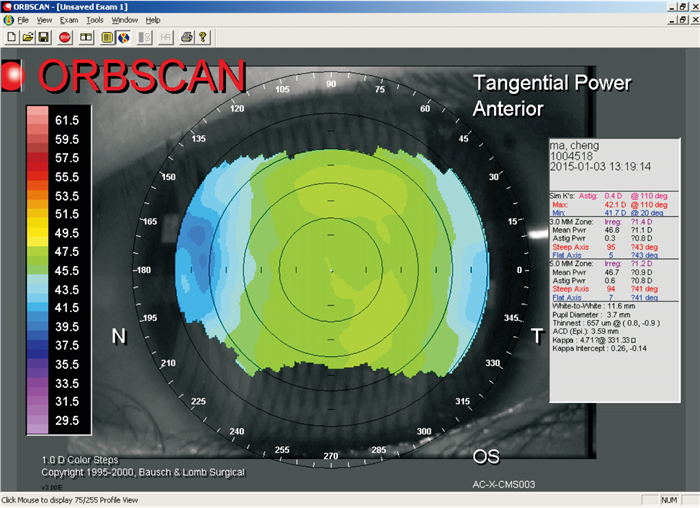The image size is (700, 508).
Task: Click 'AC-X-CMS003' text under map
Action: [504, 484]
